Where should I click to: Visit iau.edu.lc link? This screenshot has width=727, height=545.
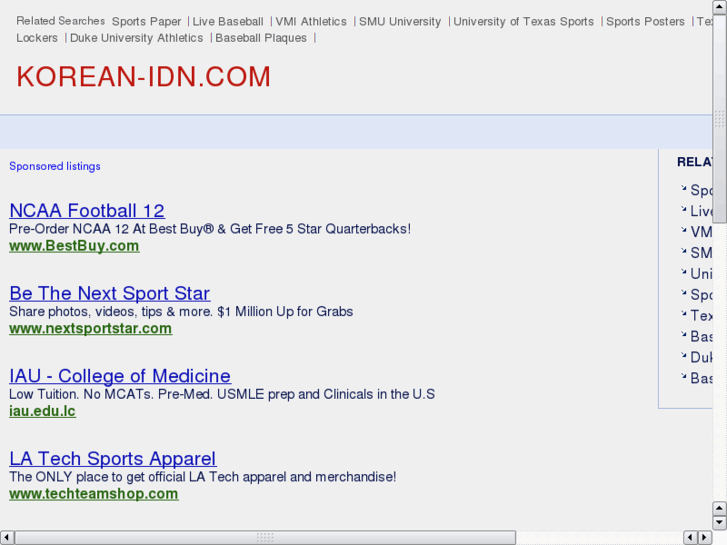coord(42,411)
